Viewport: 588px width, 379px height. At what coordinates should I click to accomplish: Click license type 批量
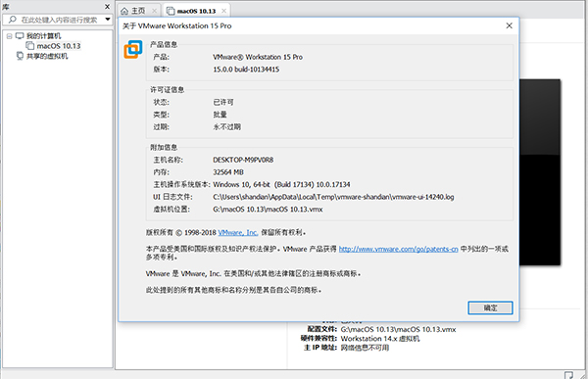point(220,115)
